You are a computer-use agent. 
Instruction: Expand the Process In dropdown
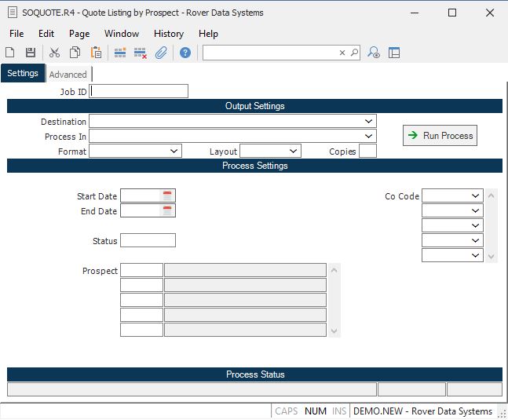pos(368,137)
